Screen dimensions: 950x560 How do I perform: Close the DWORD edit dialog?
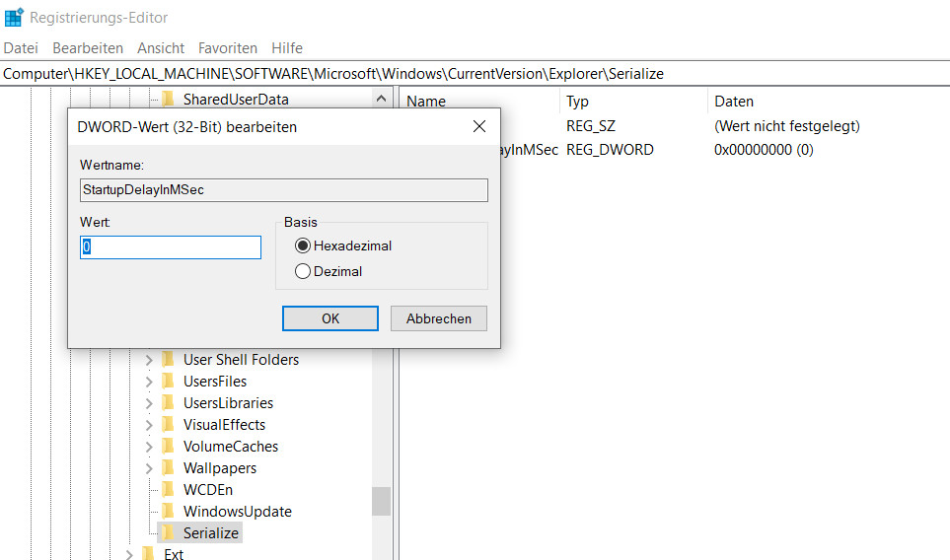tap(479, 126)
